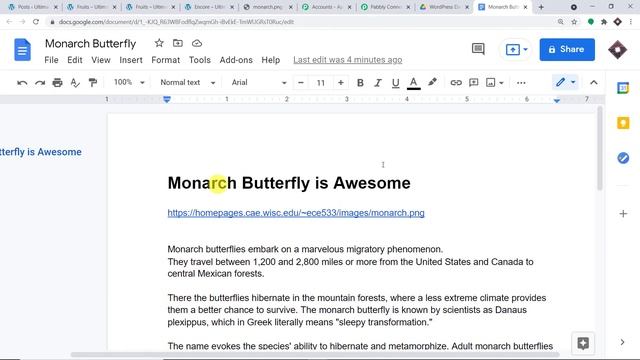Open Google Tasks side panel icon

coord(623,158)
